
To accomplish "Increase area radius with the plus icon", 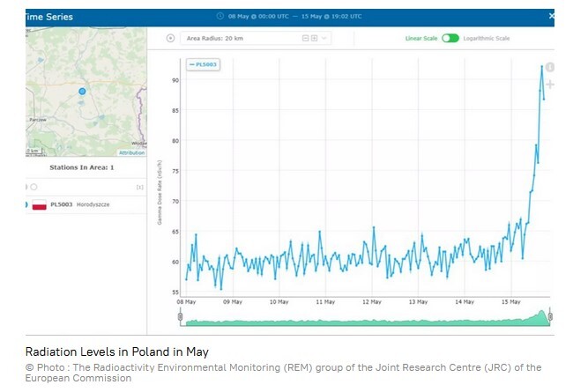I will (313, 39).
